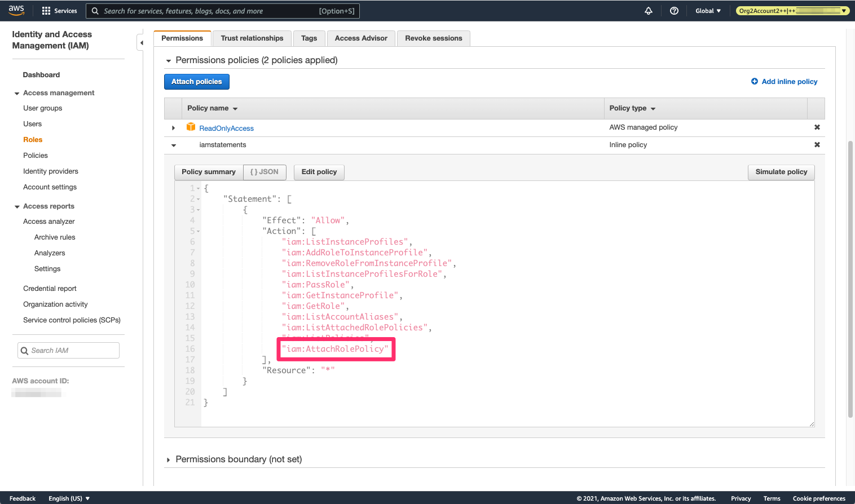This screenshot has width=855, height=504.
Task: Go to User groups
Action: click(x=43, y=108)
